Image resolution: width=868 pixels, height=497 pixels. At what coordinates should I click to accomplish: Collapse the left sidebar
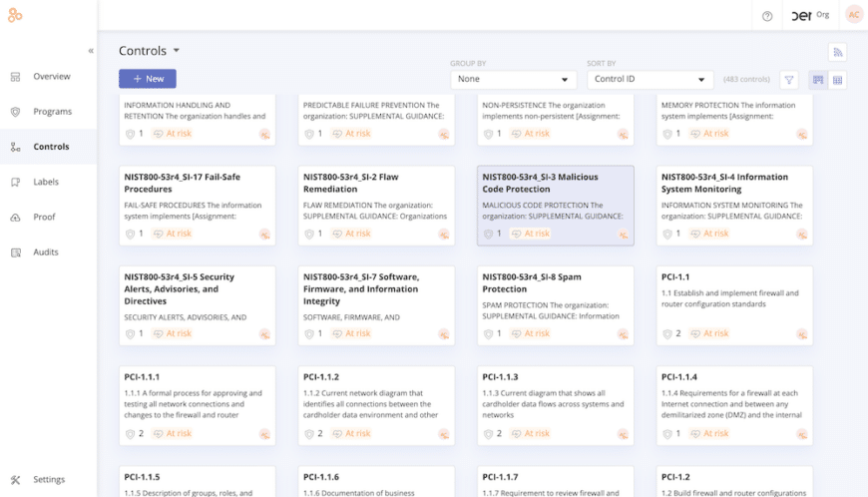(91, 51)
